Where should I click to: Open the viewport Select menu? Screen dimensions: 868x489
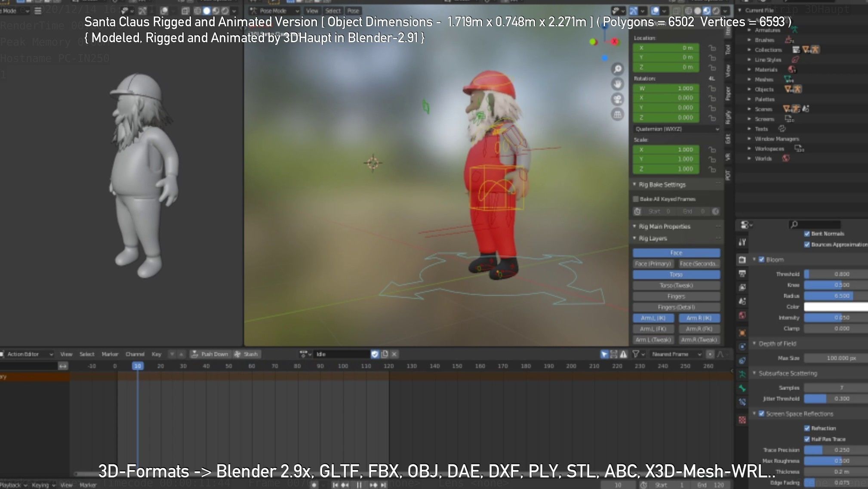pos(333,10)
